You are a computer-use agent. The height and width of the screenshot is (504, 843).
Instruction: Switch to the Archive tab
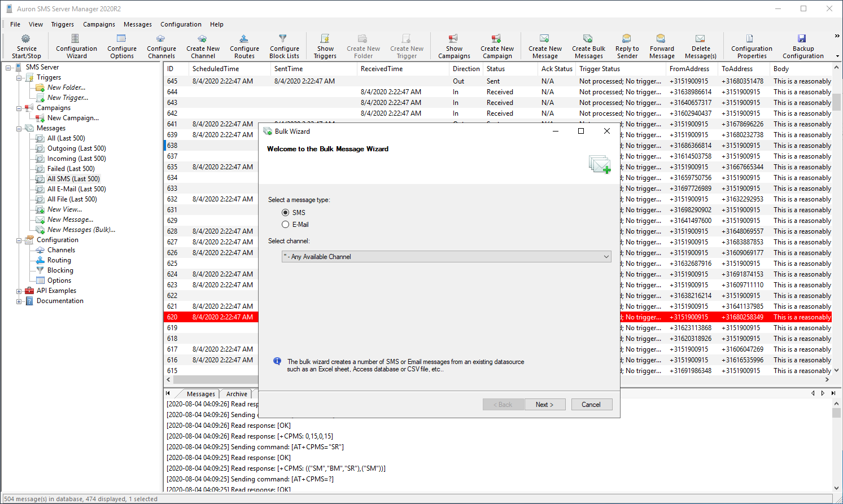point(237,394)
